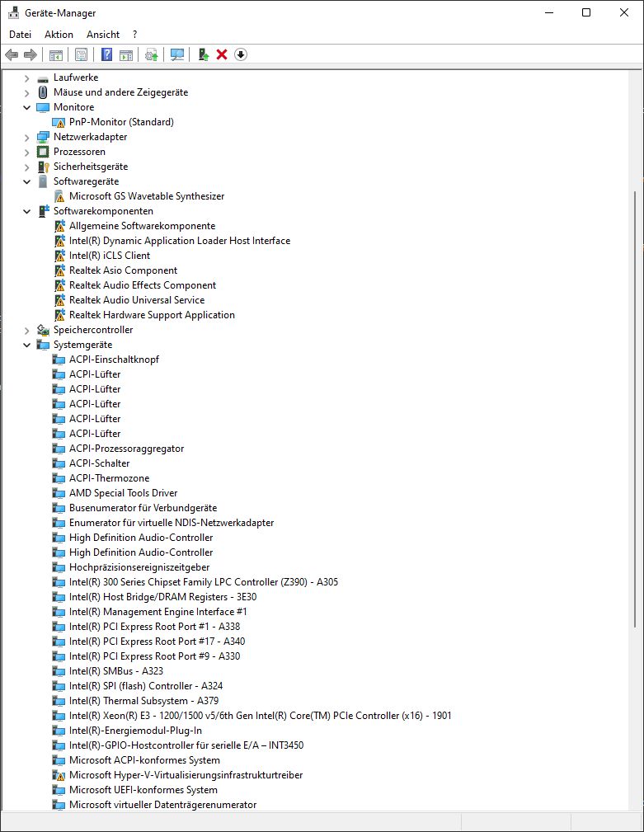Select Realtek Hardware Support Application
This screenshot has height=832, width=644.
click(152, 315)
